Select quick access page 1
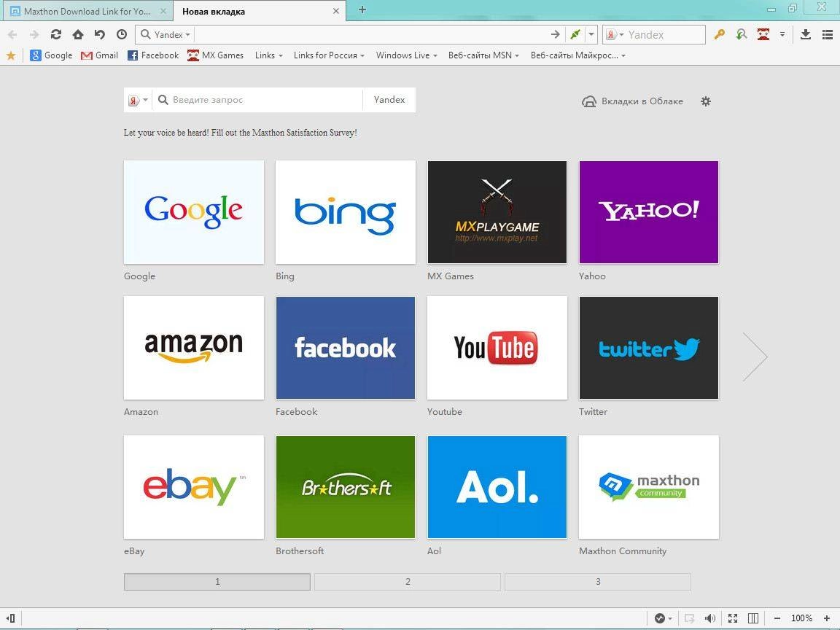This screenshot has width=840, height=630. 217,582
